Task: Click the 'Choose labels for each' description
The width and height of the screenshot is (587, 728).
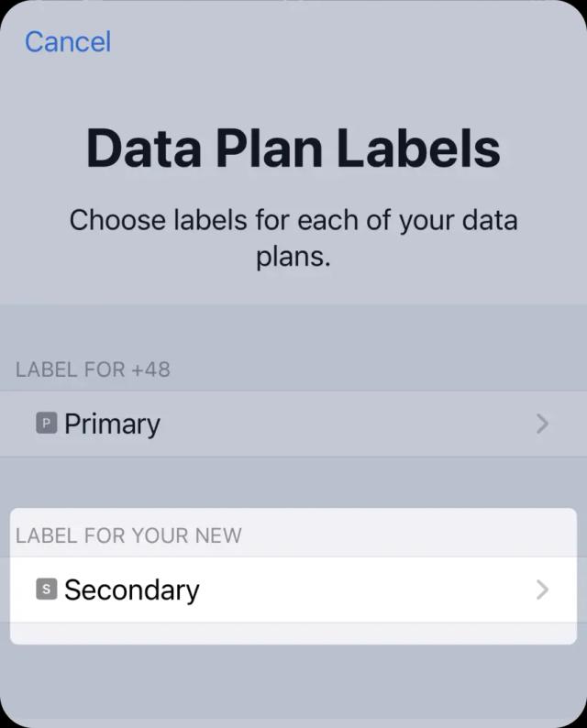Action: tap(293, 238)
